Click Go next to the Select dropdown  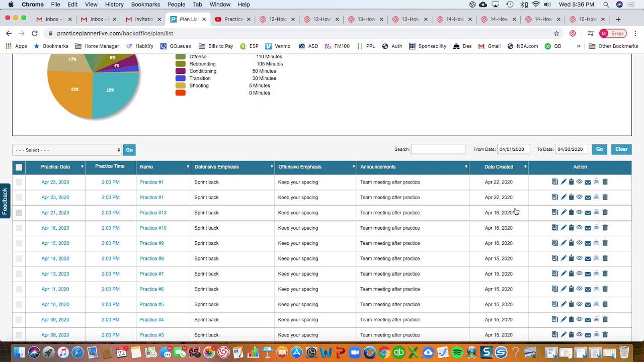click(x=129, y=150)
